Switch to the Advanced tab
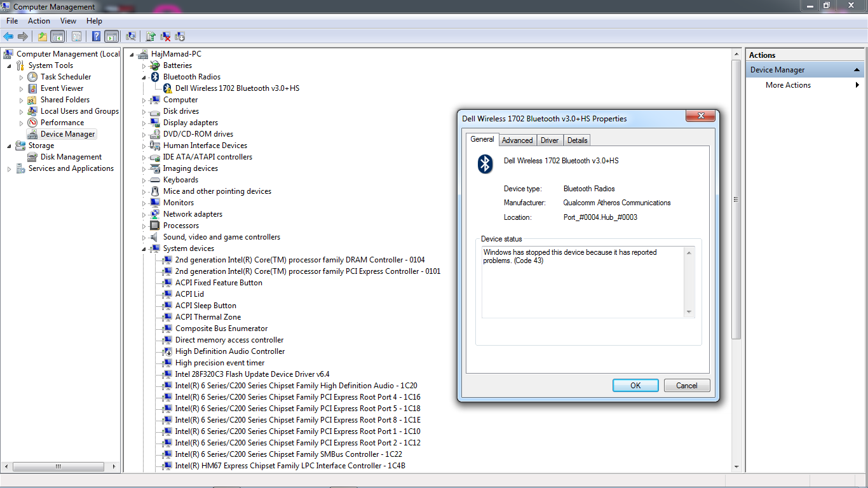This screenshot has height=488, width=868. [x=517, y=140]
